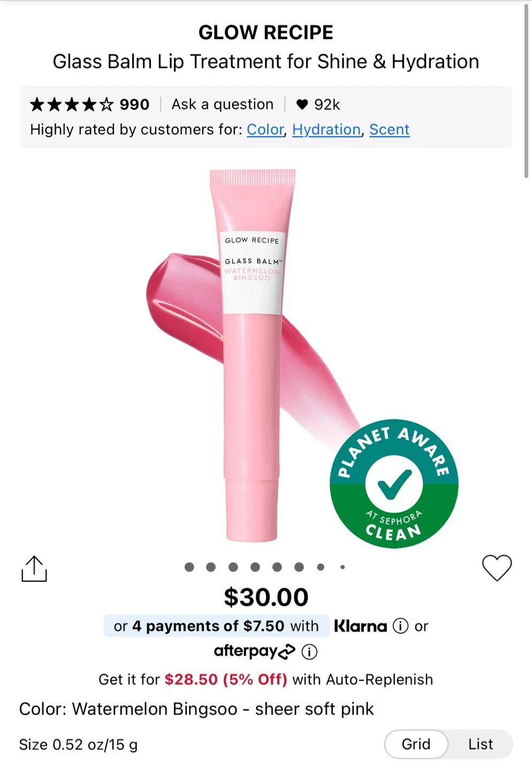Add product to Loves with heart outline
Screen dimensions: 532x771
click(x=497, y=568)
